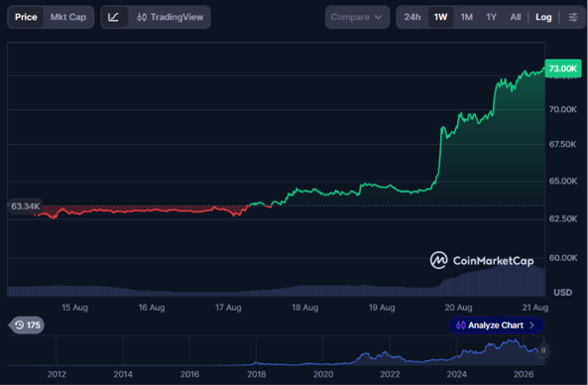Select the 24h time range

tap(412, 17)
